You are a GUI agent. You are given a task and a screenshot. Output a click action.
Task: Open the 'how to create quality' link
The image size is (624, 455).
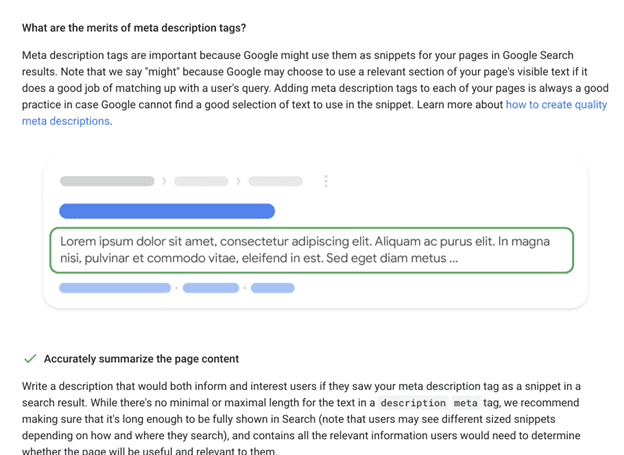(556, 105)
